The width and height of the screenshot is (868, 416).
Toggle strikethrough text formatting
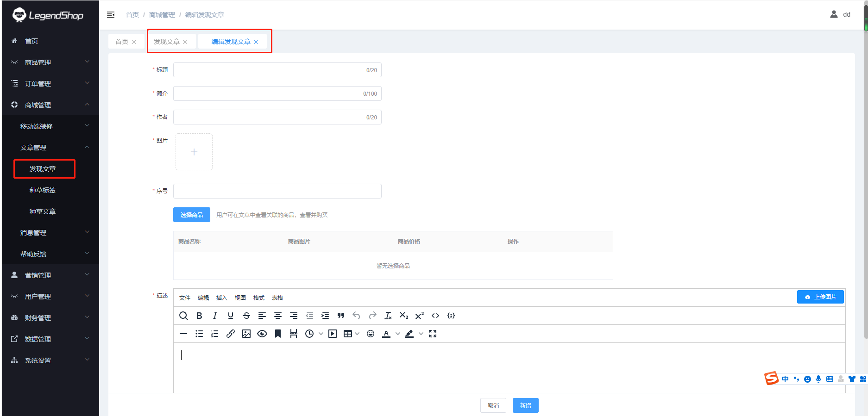(246, 316)
